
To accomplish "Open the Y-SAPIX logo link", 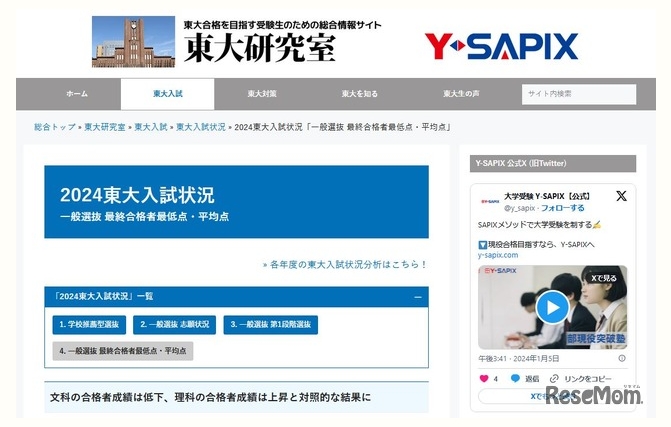I will click(x=501, y=46).
